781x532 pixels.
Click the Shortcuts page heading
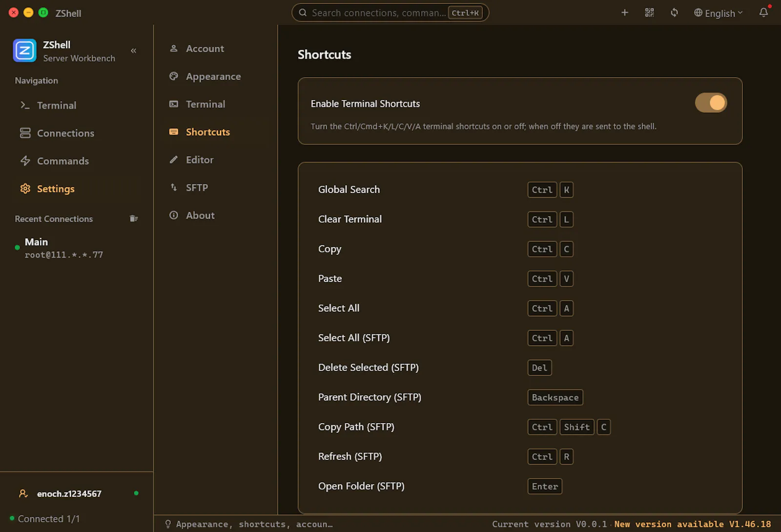click(x=325, y=55)
